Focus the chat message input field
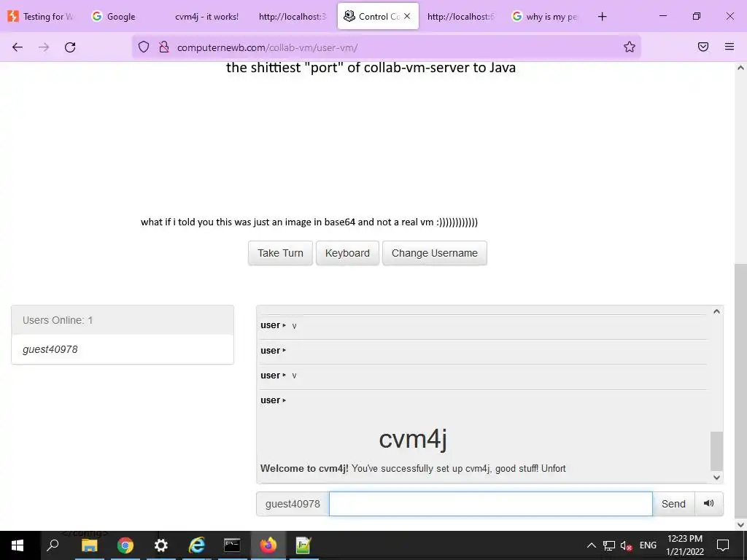The height and width of the screenshot is (560, 747). [490, 504]
